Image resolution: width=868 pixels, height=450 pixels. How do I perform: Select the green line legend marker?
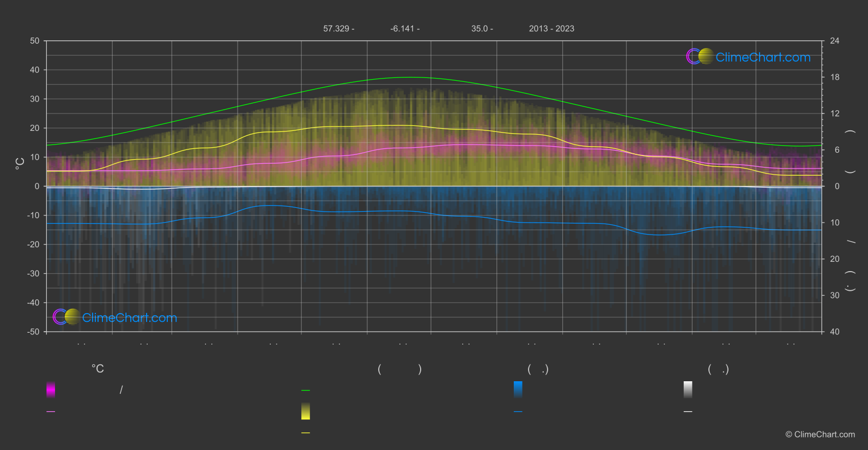pos(306,390)
